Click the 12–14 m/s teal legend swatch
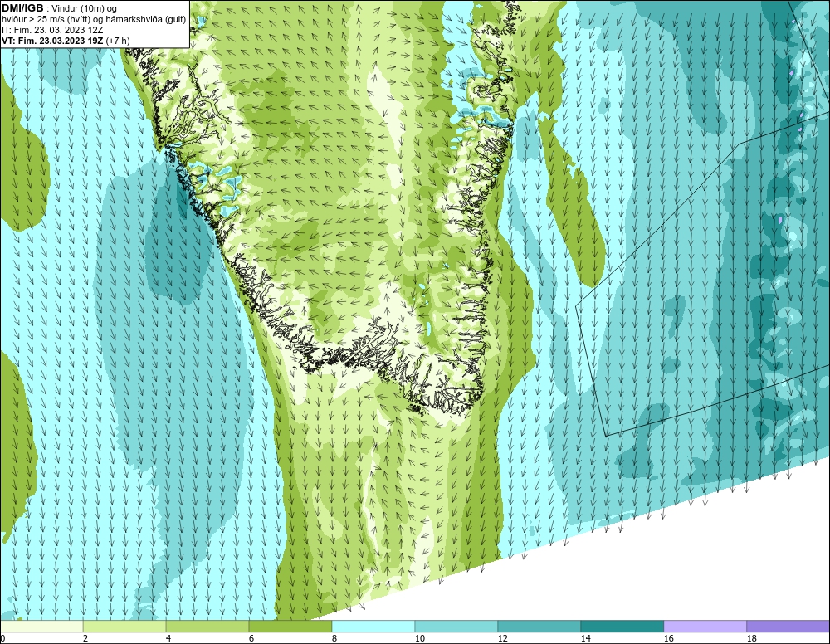 point(539,627)
